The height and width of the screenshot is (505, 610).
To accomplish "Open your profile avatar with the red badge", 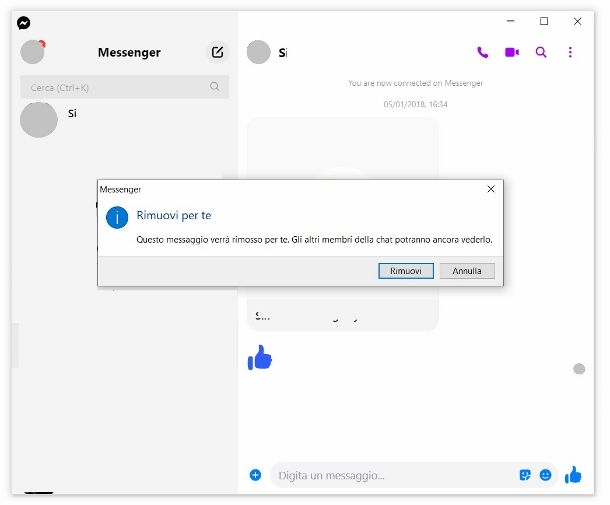I will (x=33, y=52).
